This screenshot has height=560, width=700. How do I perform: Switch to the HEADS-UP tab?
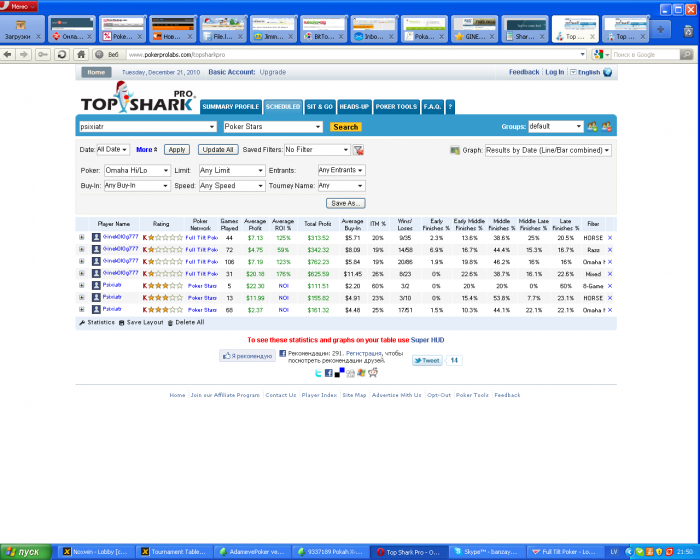pos(354,107)
